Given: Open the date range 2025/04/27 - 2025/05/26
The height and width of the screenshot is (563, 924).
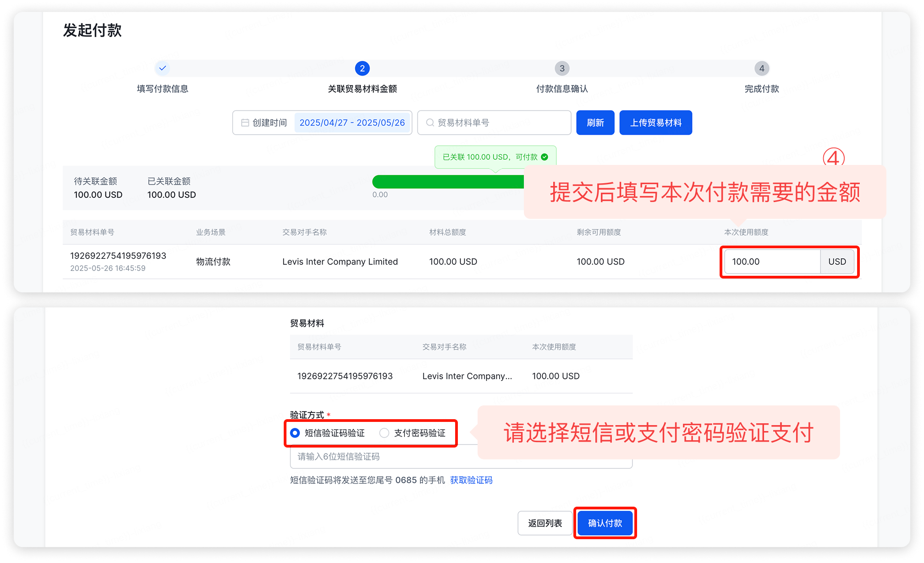Looking at the screenshot, I should [352, 123].
